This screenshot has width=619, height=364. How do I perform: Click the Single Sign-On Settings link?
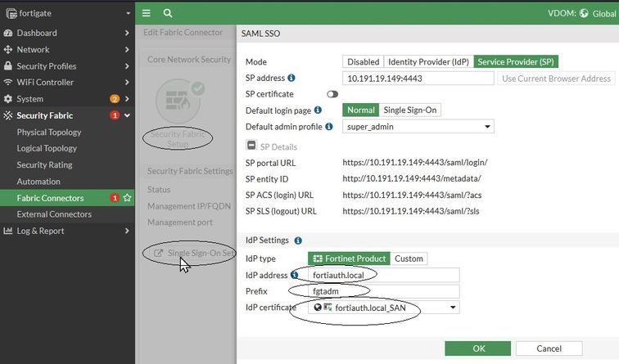tap(201, 254)
